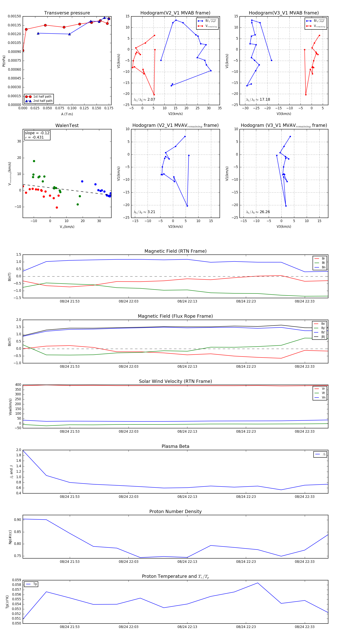Viewport: 351px width, 644px height.
Task: Click the 'Solar Wind Velocity (RTN Frame)' title
Action: (175, 382)
